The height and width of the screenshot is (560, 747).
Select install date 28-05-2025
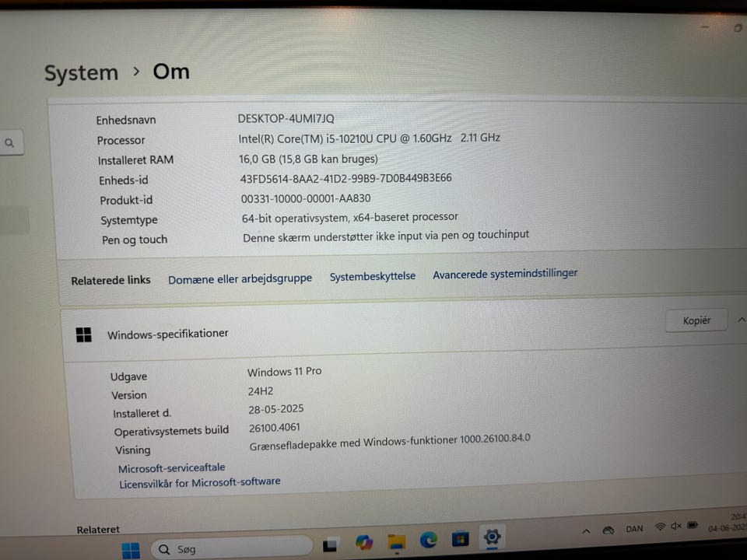(275, 410)
